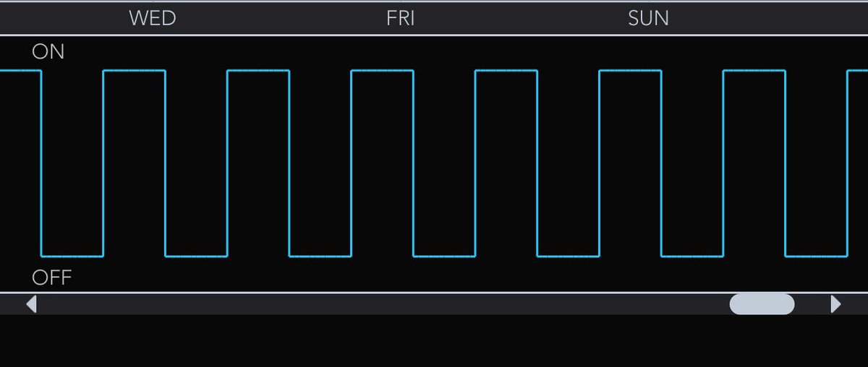The height and width of the screenshot is (367, 868).
Task: Select the SUN day label
Action: click(x=649, y=18)
